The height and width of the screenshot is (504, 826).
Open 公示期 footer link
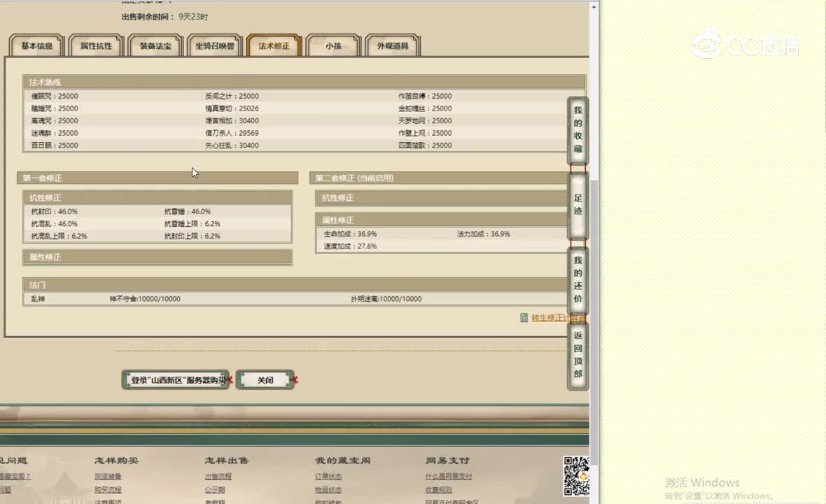click(x=215, y=489)
